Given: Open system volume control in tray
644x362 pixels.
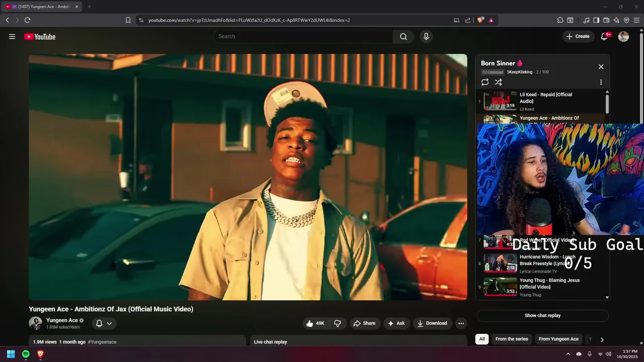Looking at the screenshot, I should (608, 354).
